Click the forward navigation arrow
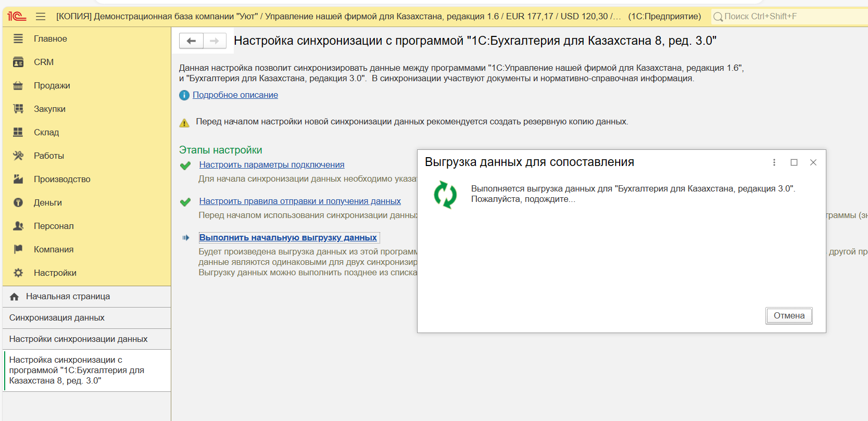Image resolution: width=868 pixels, height=421 pixels. (215, 41)
